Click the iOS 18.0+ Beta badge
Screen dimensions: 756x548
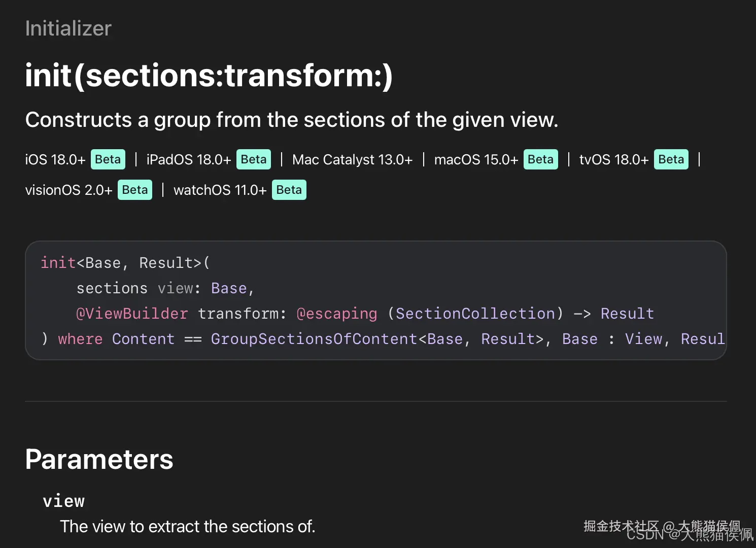click(108, 159)
